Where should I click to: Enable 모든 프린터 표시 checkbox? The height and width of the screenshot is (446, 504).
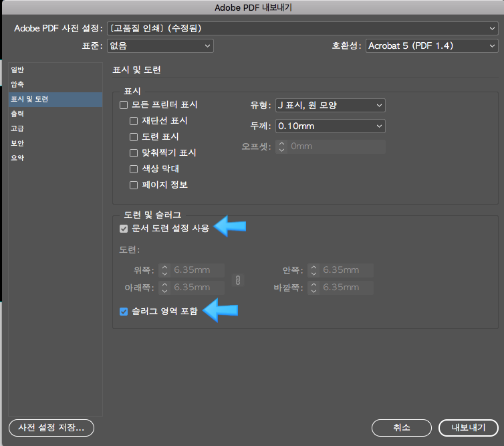tap(124, 105)
